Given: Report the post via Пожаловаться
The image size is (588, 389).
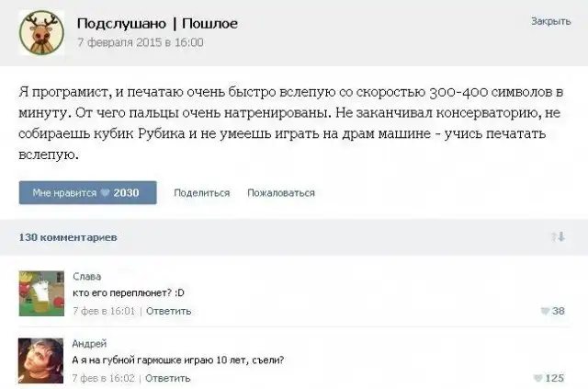Looking at the screenshot, I should (x=281, y=193).
